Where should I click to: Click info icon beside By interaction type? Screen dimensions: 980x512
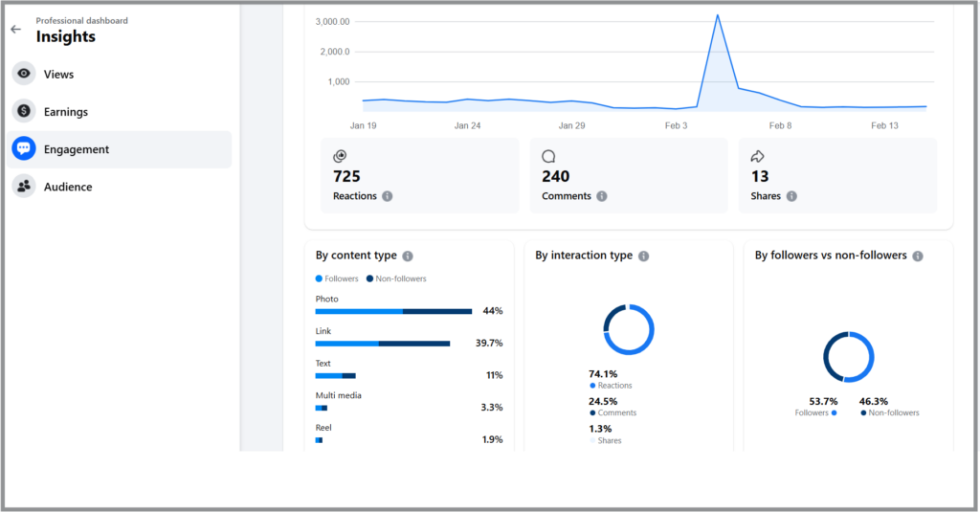point(643,256)
